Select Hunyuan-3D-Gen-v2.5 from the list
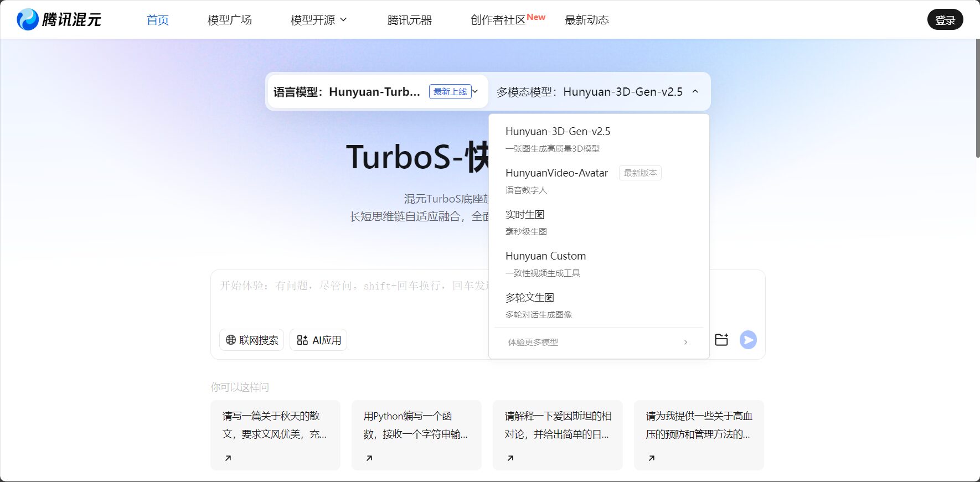 (599, 139)
